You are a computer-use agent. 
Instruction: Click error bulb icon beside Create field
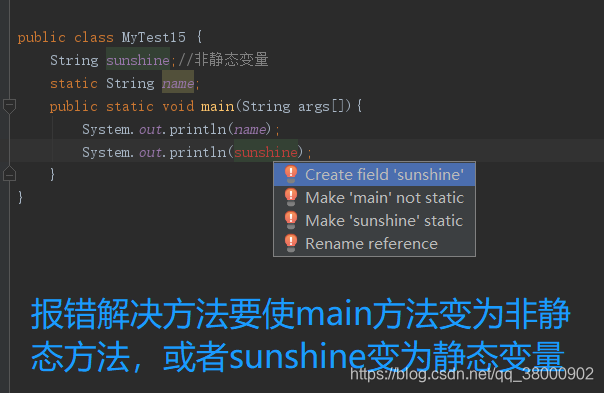pos(291,174)
